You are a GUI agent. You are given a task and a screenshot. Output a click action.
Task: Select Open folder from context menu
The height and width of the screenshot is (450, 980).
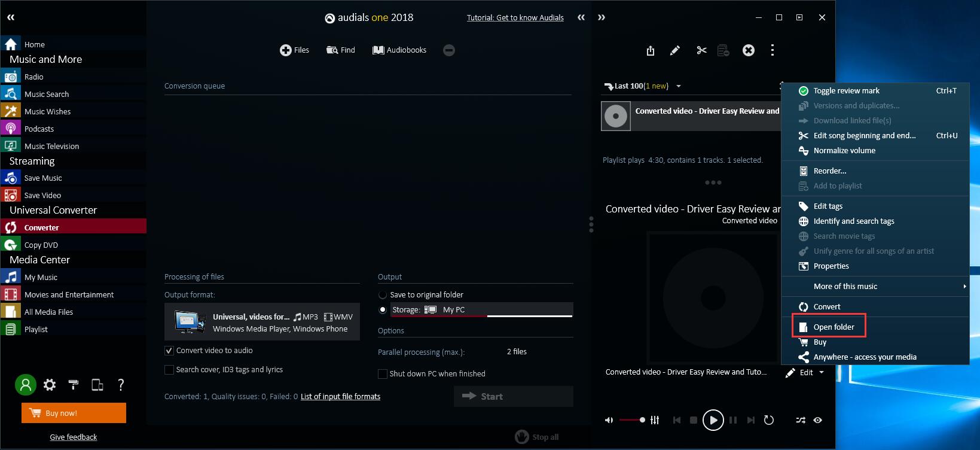(x=834, y=327)
